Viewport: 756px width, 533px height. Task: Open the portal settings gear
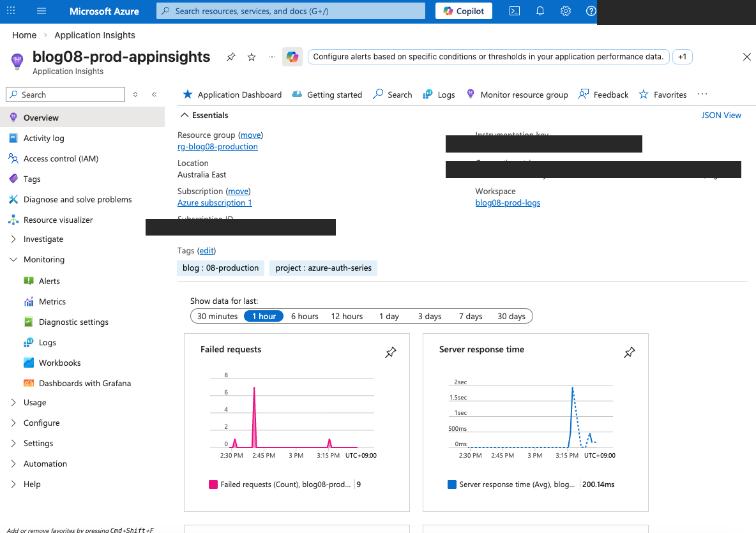(566, 11)
